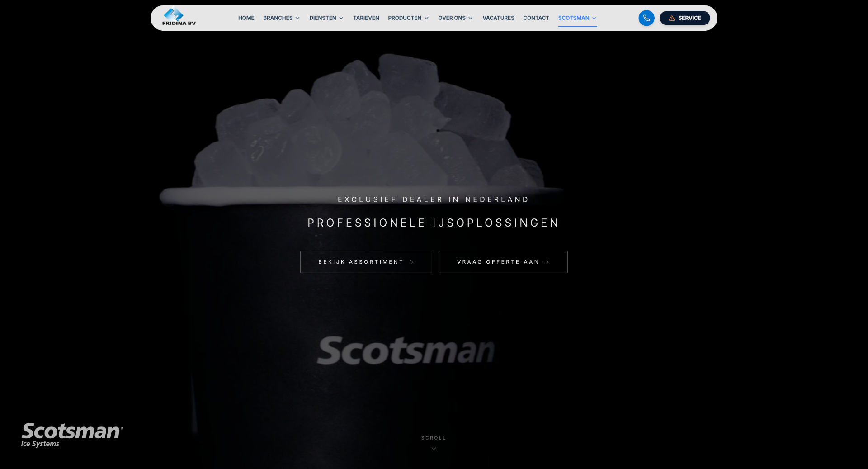Open the Contact page
The width and height of the screenshot is (868, 469).
(536, 18)
